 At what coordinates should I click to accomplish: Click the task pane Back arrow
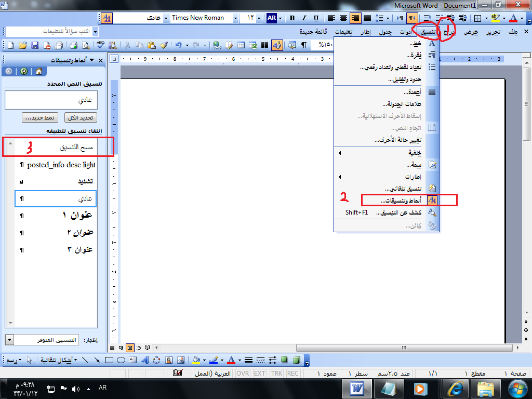click(x=9, y=71)
